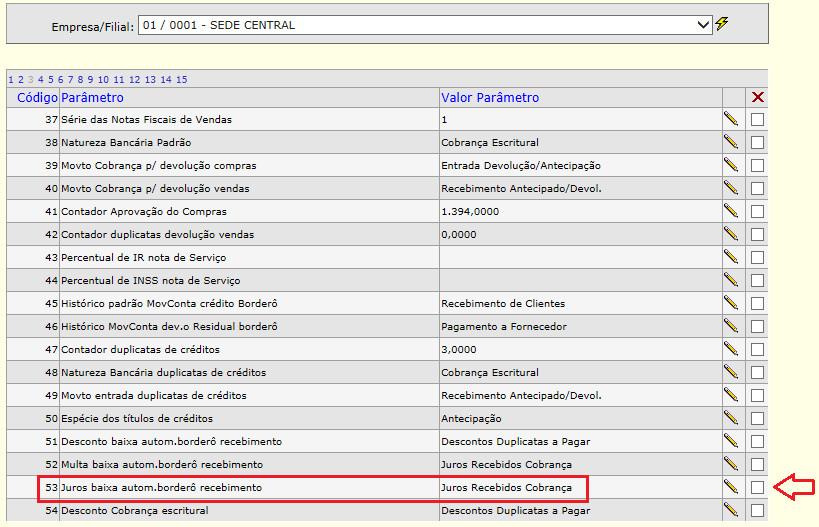This screenshot has width=819, height=527.
Task: Edit Histórico MovConta dev.o Residual borderô
Action: click(x=731, y=326)
